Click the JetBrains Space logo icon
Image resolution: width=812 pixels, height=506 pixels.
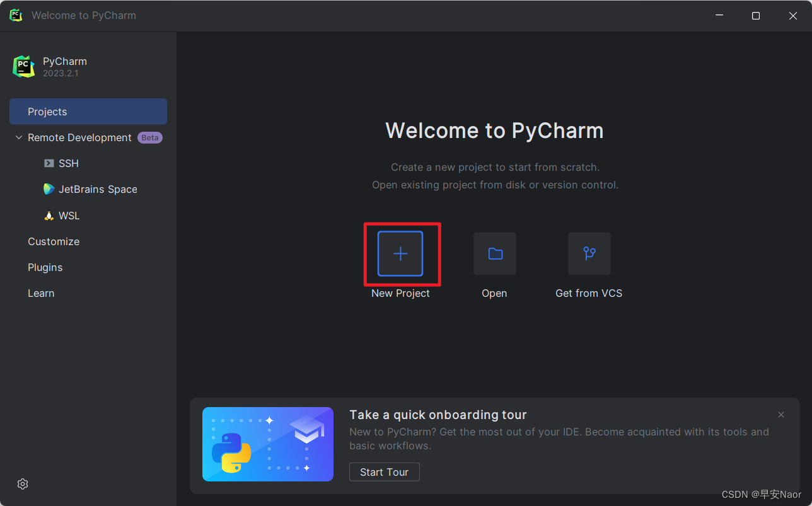click(x=49, y=189)
